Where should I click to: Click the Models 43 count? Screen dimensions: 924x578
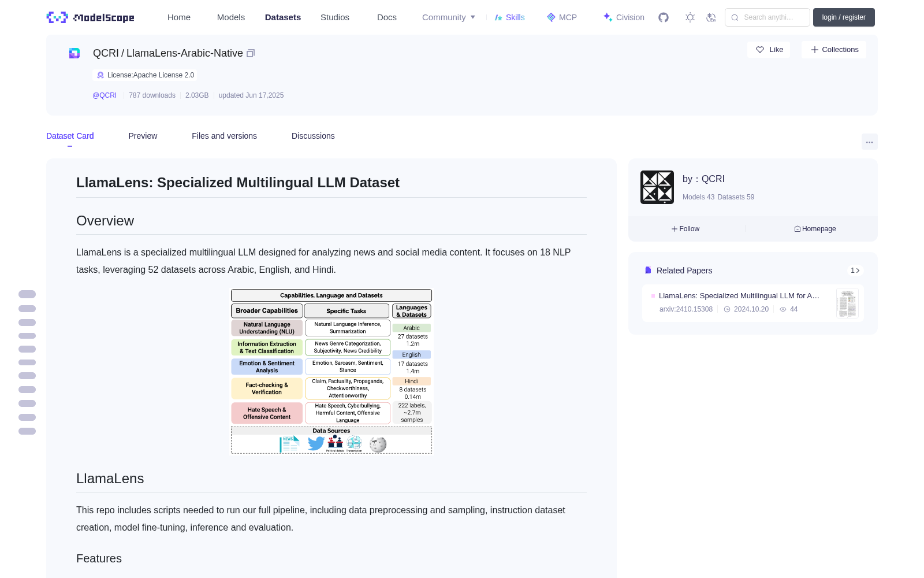coord(698,197)
